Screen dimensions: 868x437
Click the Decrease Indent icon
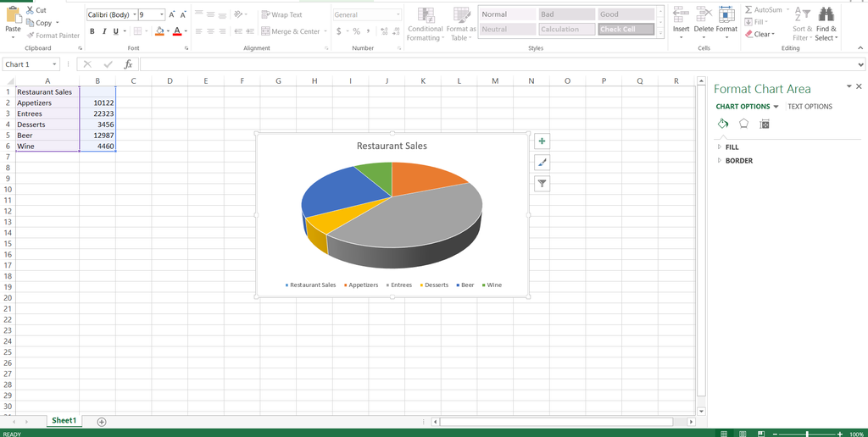click(x=238, y=31)
